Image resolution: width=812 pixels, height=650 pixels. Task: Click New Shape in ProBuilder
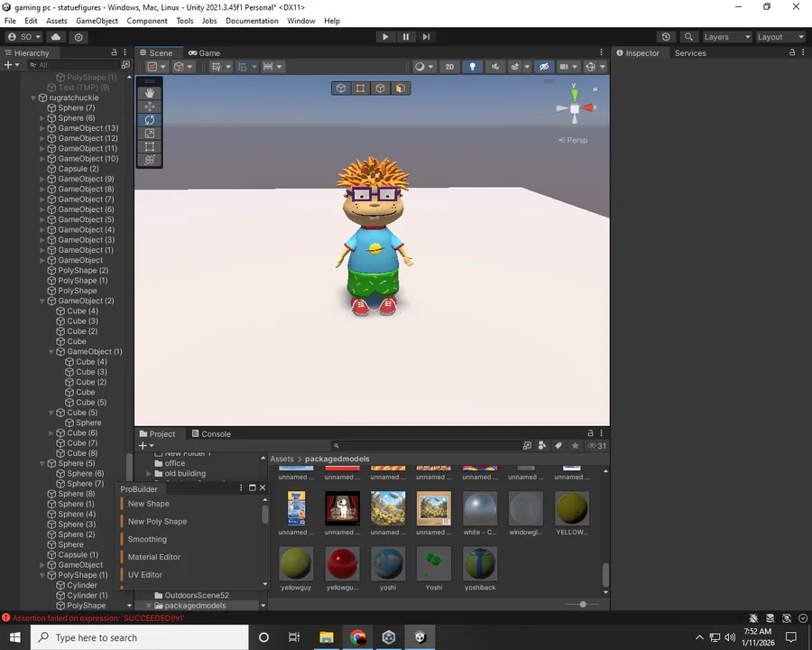(x=148, y=504)
